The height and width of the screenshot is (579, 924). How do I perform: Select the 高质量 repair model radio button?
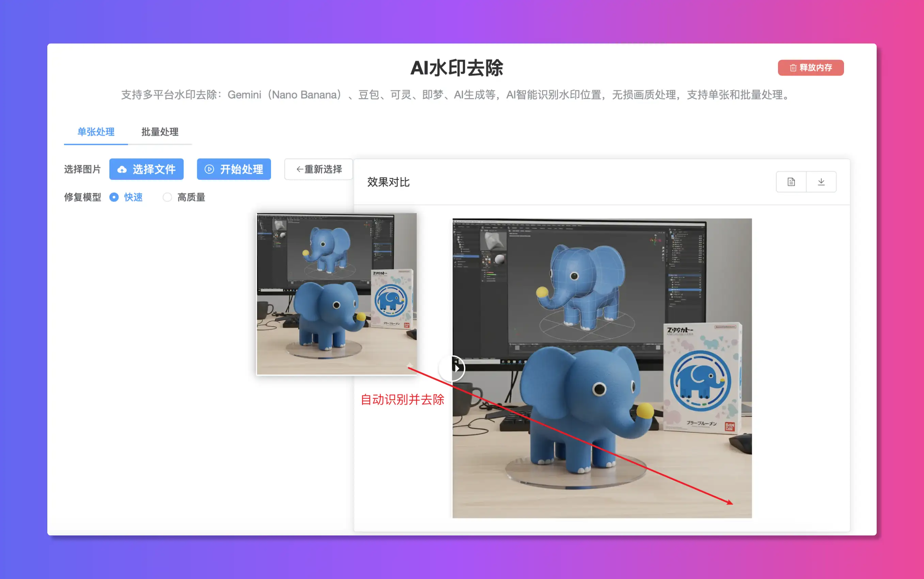(x=167, y=197)
